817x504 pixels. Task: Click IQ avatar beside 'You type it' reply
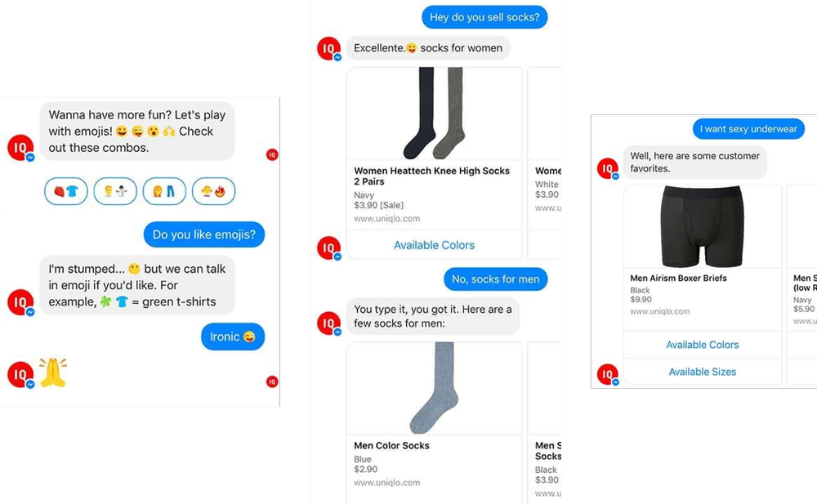pyautogui.click(x=329, y=323)
